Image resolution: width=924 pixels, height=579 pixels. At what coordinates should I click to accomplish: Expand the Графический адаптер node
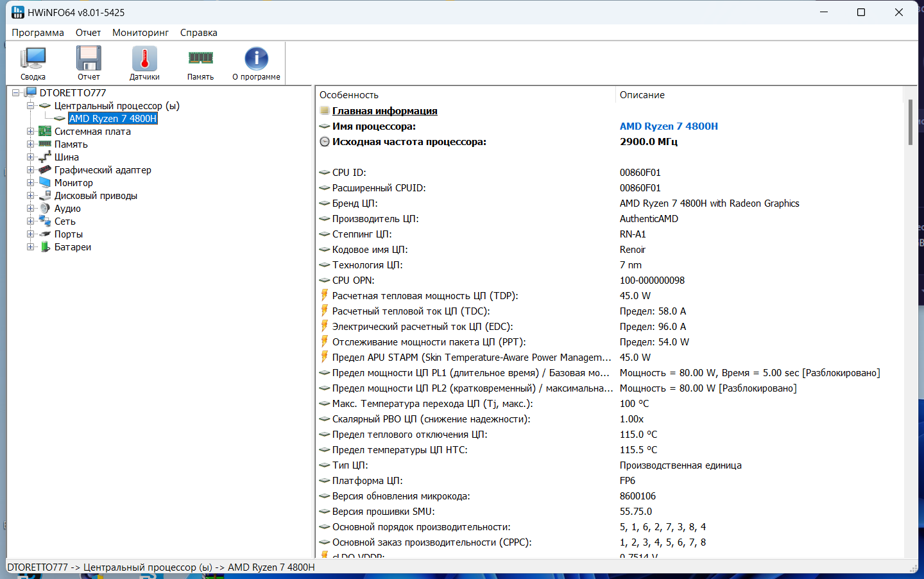click(x=30, y=169)
